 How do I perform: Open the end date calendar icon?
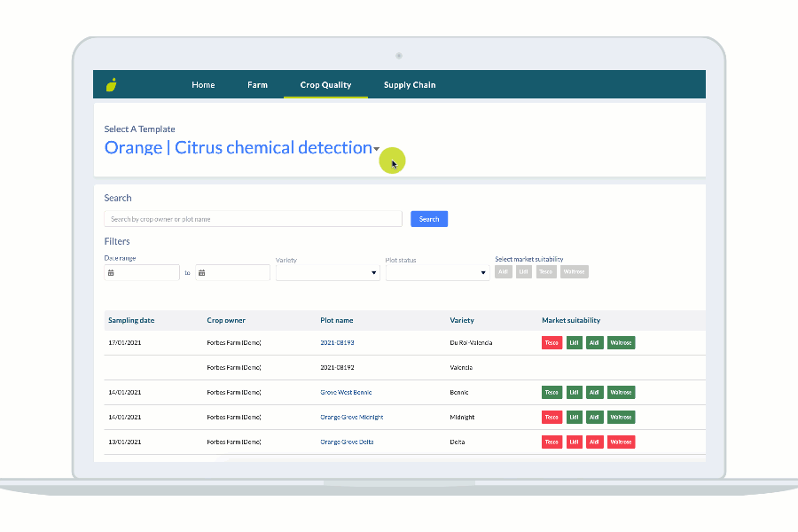(201, 273)
